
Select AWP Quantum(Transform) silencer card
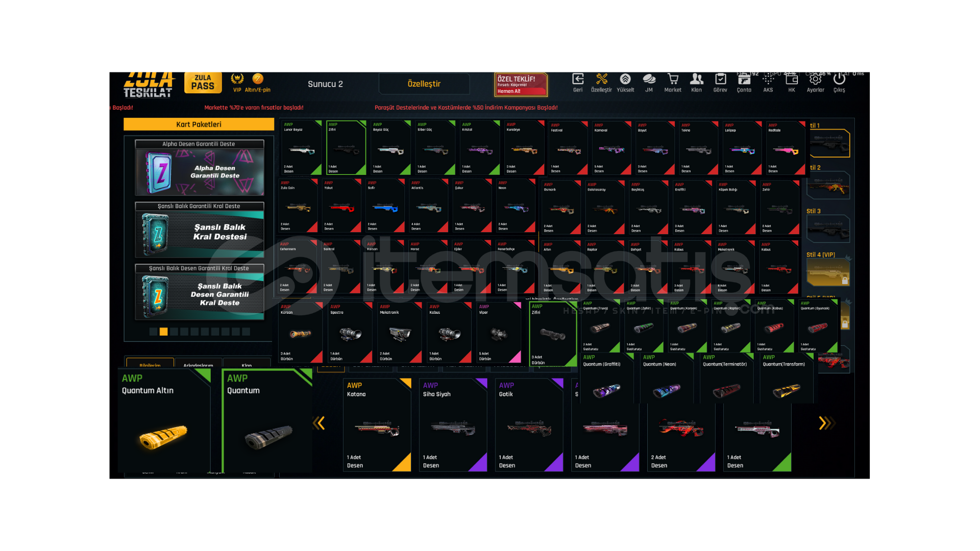click(786, 379)
